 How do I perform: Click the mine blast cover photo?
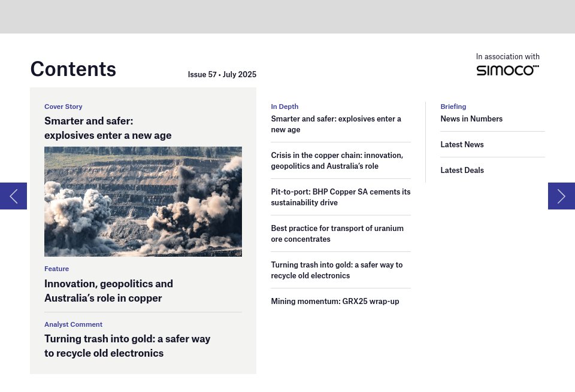point(143,201)
